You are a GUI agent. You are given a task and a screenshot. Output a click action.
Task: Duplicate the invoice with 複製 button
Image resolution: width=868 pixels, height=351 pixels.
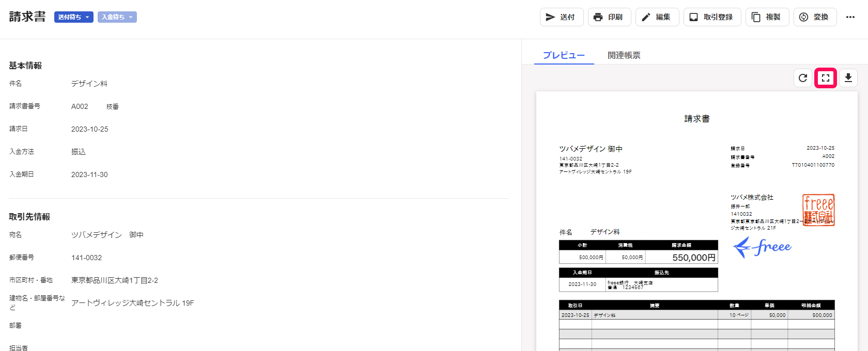[767, 17]
